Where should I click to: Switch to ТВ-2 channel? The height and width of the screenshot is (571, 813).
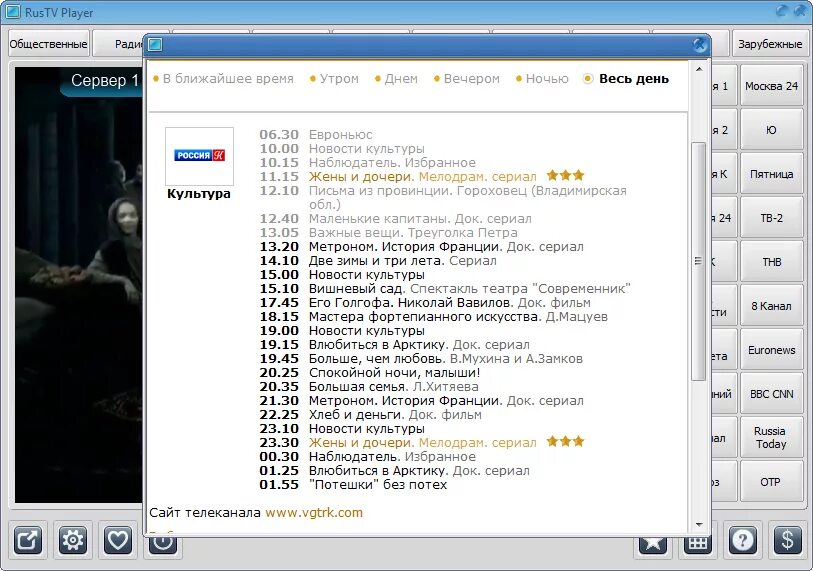[772, 218]
